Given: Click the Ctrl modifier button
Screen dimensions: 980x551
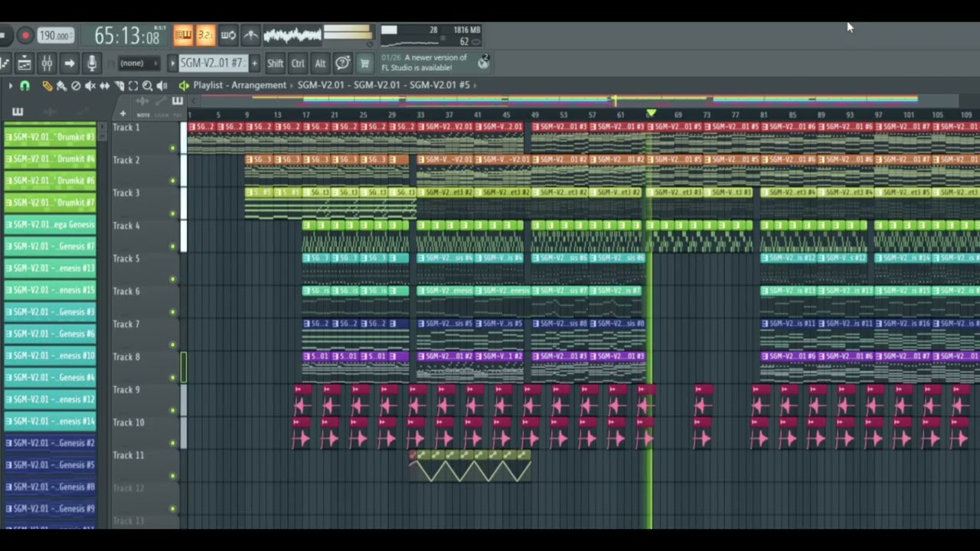Looking at the screenshot, I should point(298,64).
